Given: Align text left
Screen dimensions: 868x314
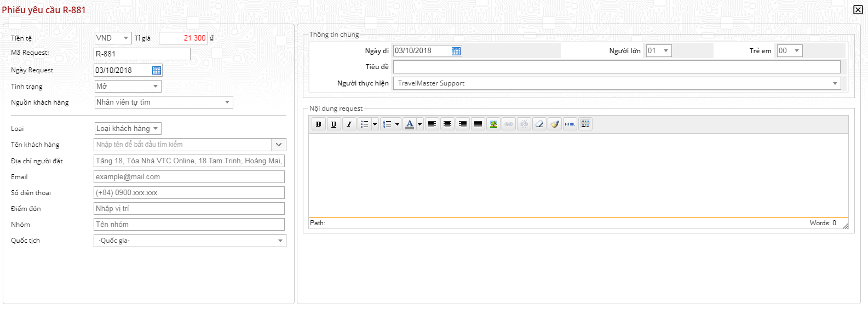Looking at the screenshot, I should coord(432,124).
